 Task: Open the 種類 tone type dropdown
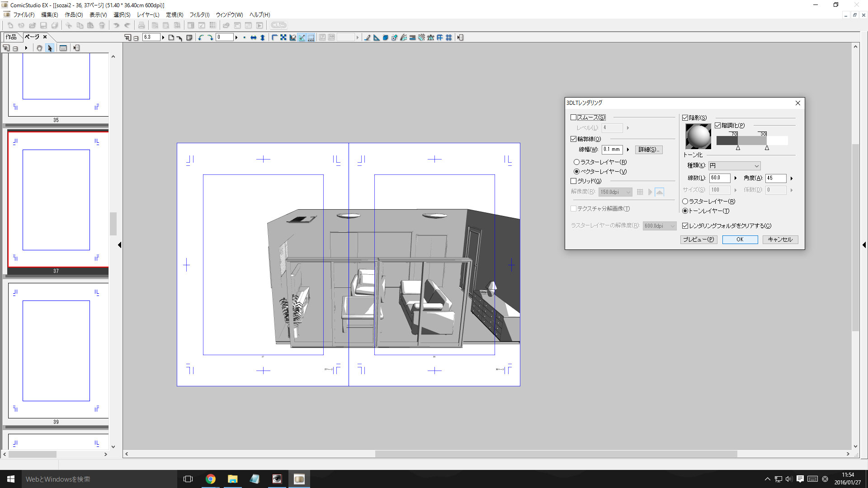(x=734, y=166)
